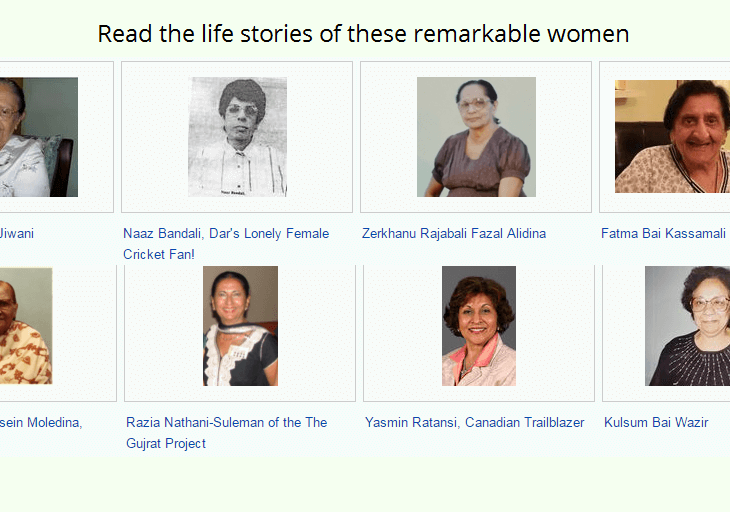Open the Moledina photo thumbnail

25,326
